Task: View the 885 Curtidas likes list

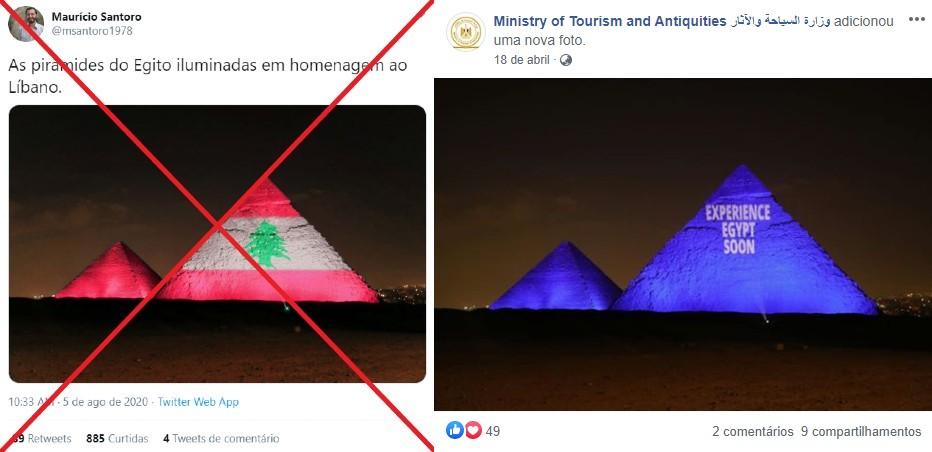Action: point(117,439)
